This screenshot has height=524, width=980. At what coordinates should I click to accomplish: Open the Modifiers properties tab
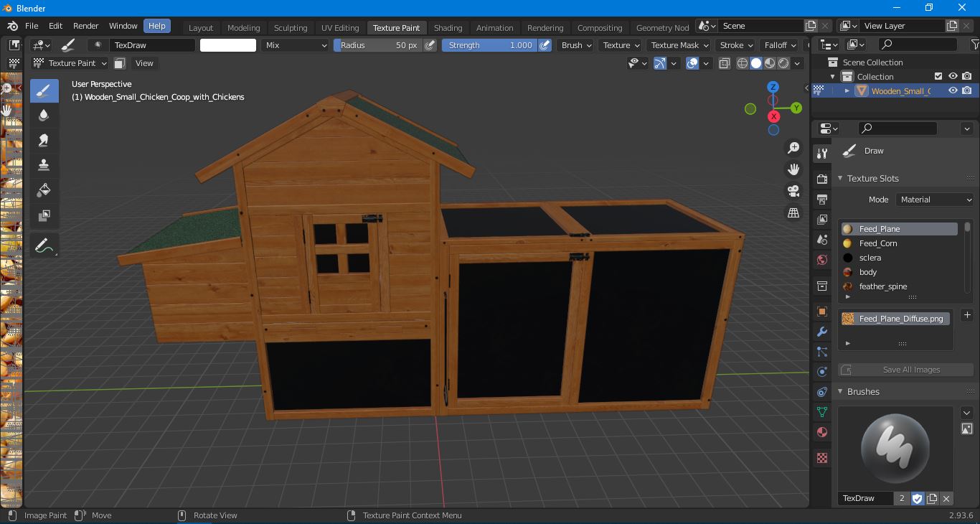point(822,332)
